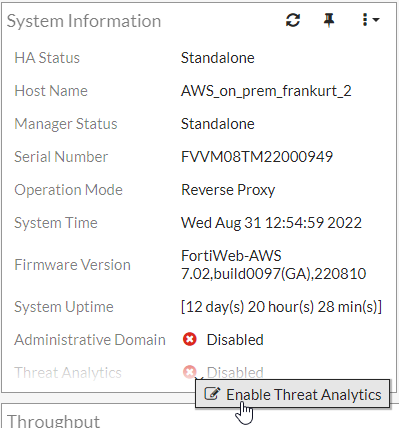Select the host name AWS_on_prem_frankurt_2
Screen dimensions: 399x428
(x=266, y=91)
